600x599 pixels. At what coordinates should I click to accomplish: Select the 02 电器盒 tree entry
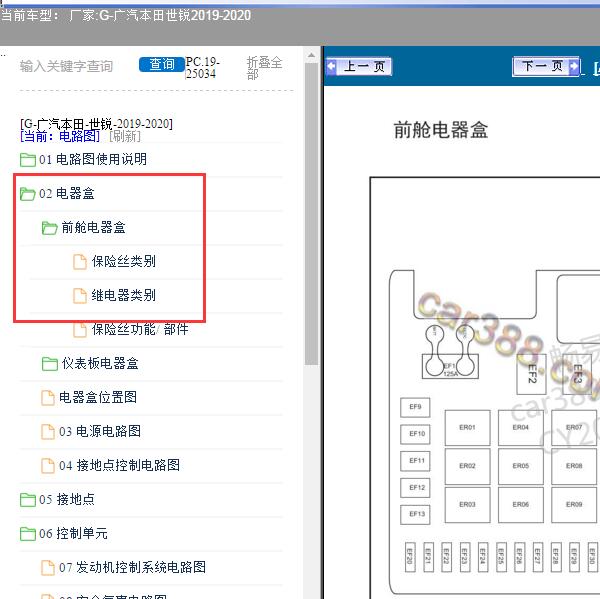pyautogui.click(x=67, y=193)
